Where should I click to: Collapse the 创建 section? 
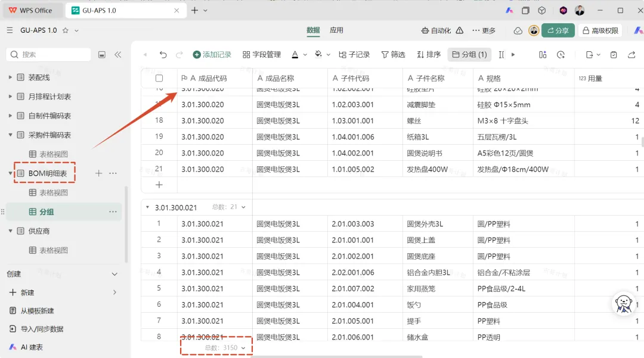click(x=114, y=274)
